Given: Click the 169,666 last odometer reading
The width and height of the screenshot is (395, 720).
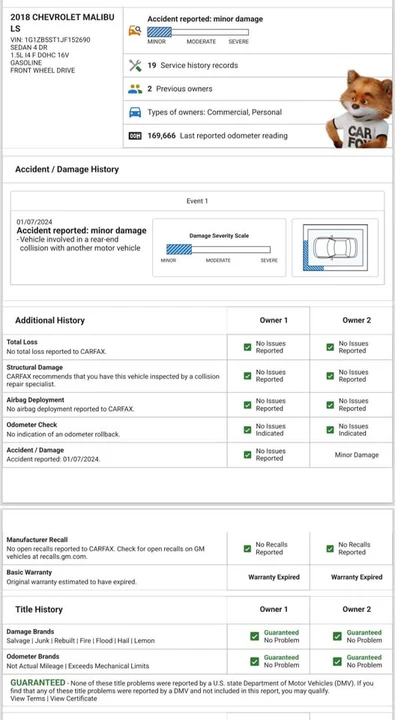Looking at the screenshot, I should click(217, 136).
